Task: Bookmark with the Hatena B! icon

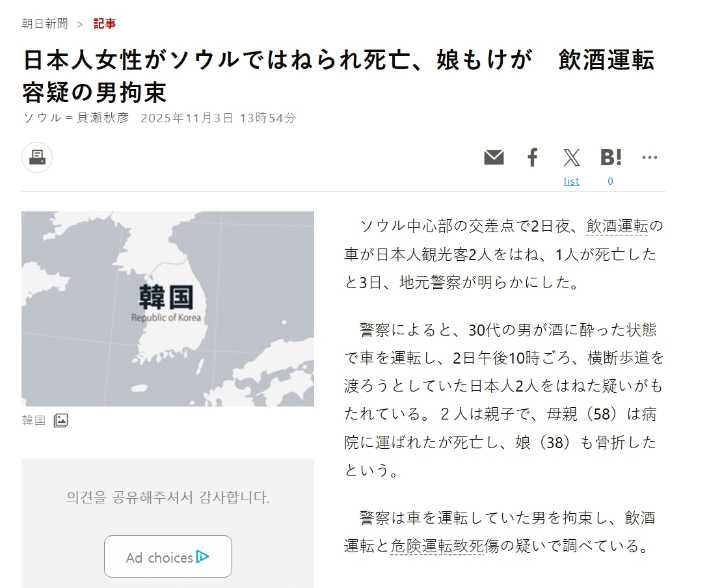Action: pos(610,157)
